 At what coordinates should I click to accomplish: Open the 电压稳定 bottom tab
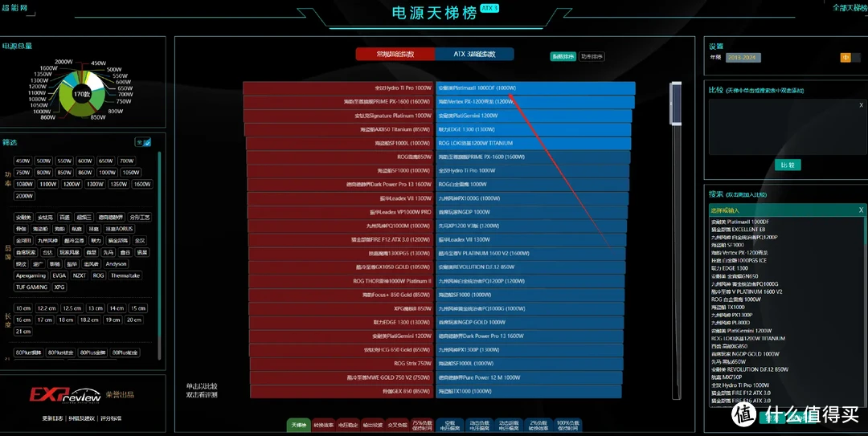[x=348, y=425]
